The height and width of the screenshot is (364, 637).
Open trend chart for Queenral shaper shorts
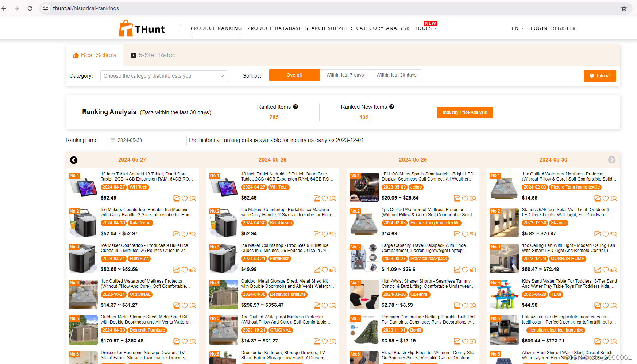457,306
